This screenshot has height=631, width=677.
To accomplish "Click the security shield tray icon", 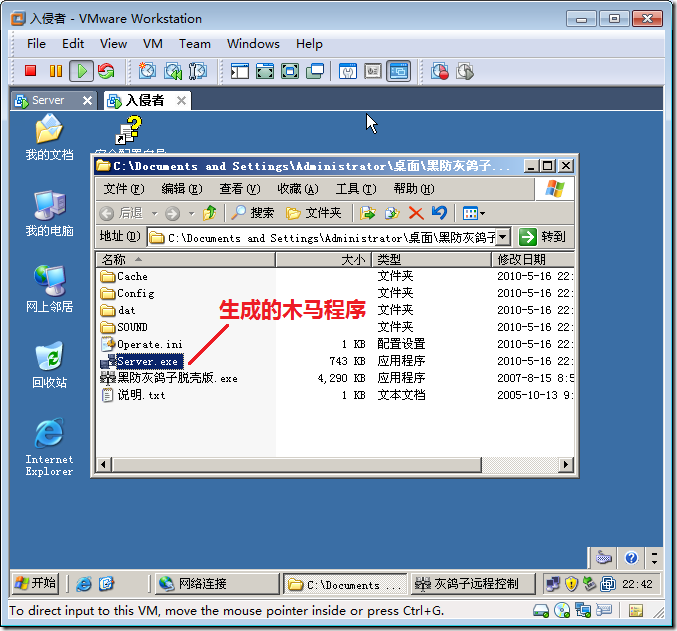I will click(571, 584).
